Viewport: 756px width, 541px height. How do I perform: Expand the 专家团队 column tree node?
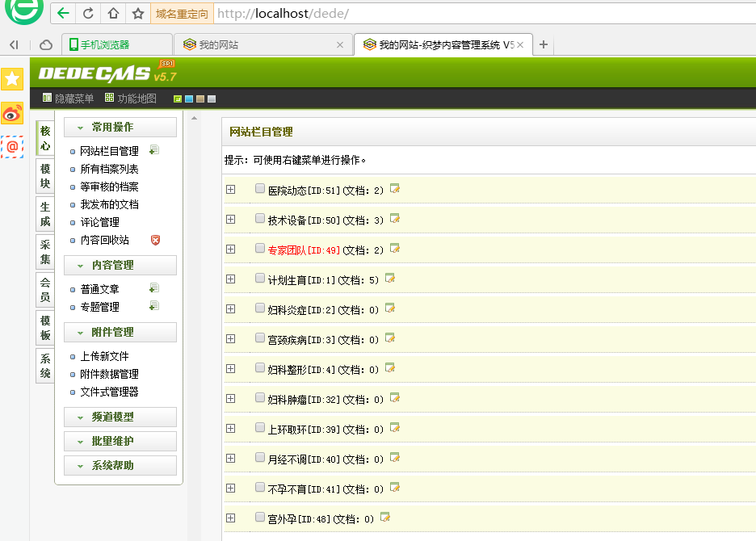(x=230, y=249)
